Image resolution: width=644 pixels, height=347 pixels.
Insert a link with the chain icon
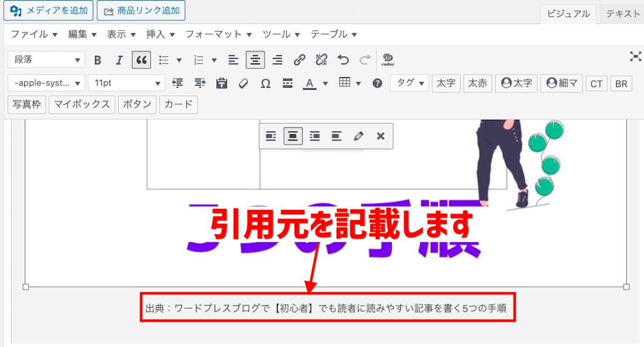[x=300, y=60]
